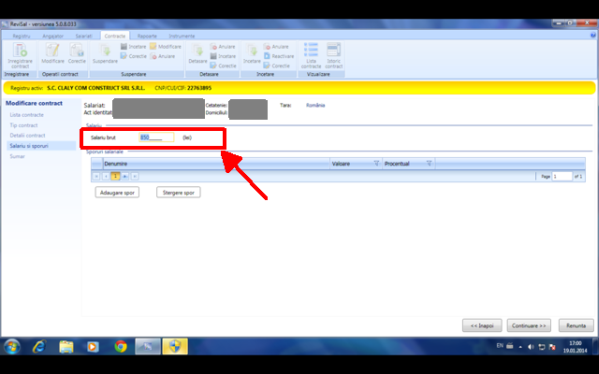Image resolution: width=599 pixels, height=374 pixels.
Task: Click the Inregistrare contract ribbon icon
Action: (20, 55)
